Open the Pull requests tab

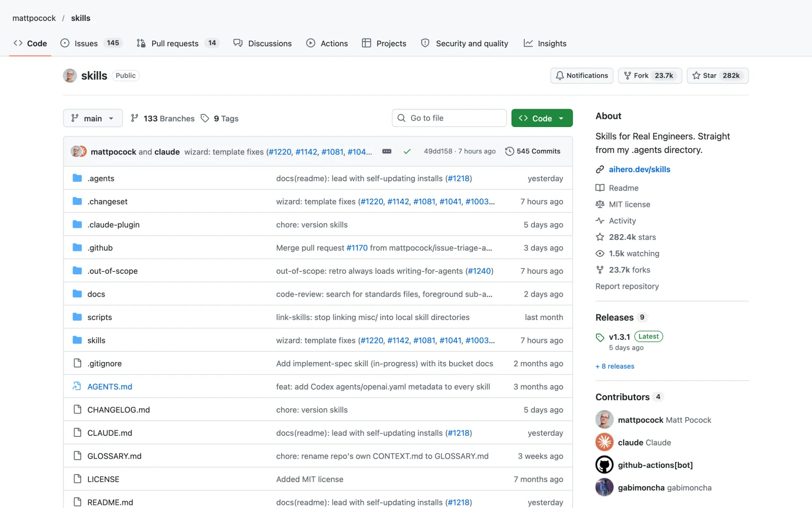pyautogui.click(x=178, y=43)
